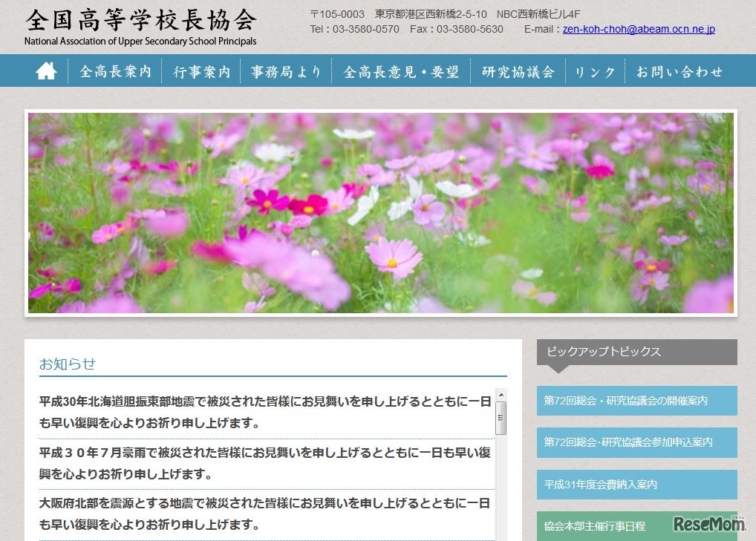Click the cosmos flower banner image

(x=378, y=212)
